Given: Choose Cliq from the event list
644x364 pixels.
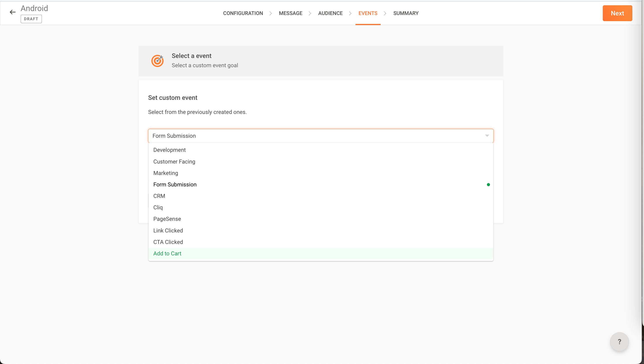Looking at the screenshot, I should (158, 208).
